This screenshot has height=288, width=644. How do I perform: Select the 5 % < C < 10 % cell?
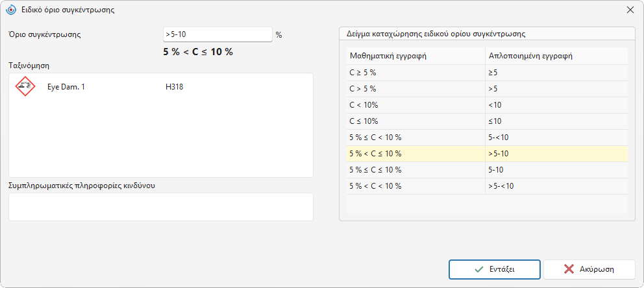pyautogui.click(x=415, y=186)
